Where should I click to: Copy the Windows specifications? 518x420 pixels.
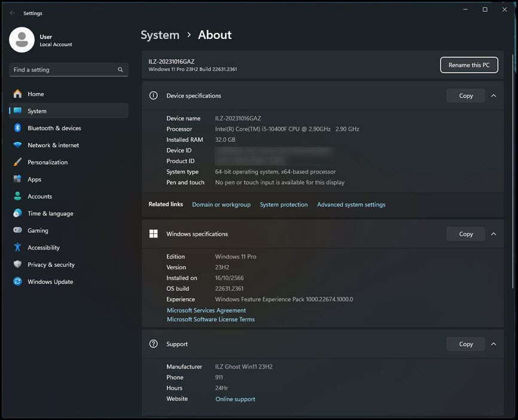coord(466,234)
